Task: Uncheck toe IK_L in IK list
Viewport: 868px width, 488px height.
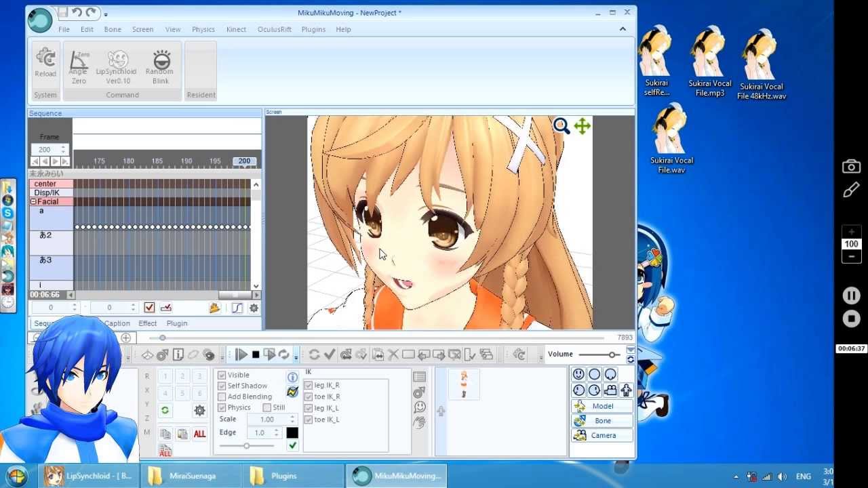Action: [x=309, y=420]
